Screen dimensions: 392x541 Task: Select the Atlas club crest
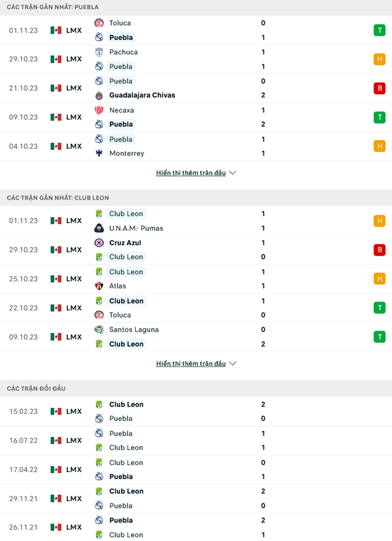pyautogui.click(x=100, y=286)
